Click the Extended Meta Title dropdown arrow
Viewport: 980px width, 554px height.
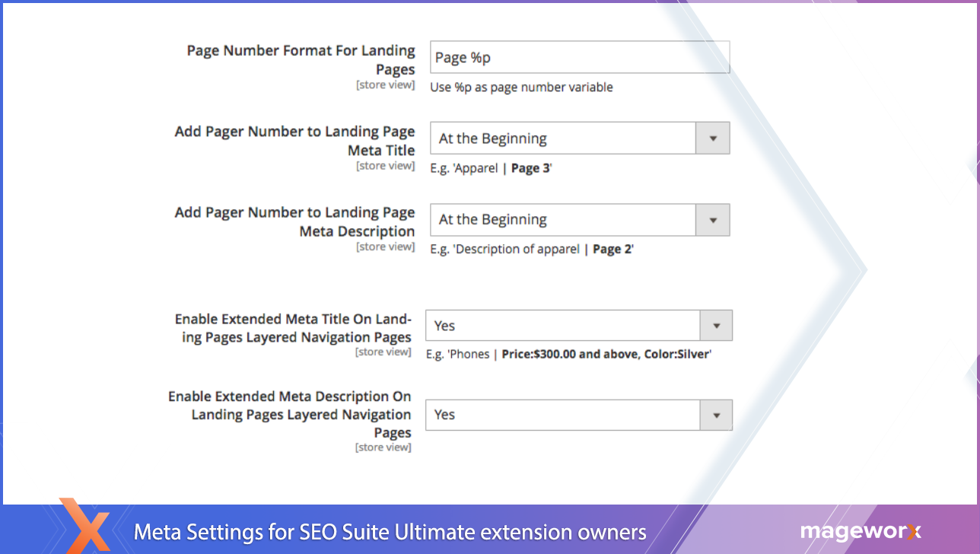[x=715, y=326]
